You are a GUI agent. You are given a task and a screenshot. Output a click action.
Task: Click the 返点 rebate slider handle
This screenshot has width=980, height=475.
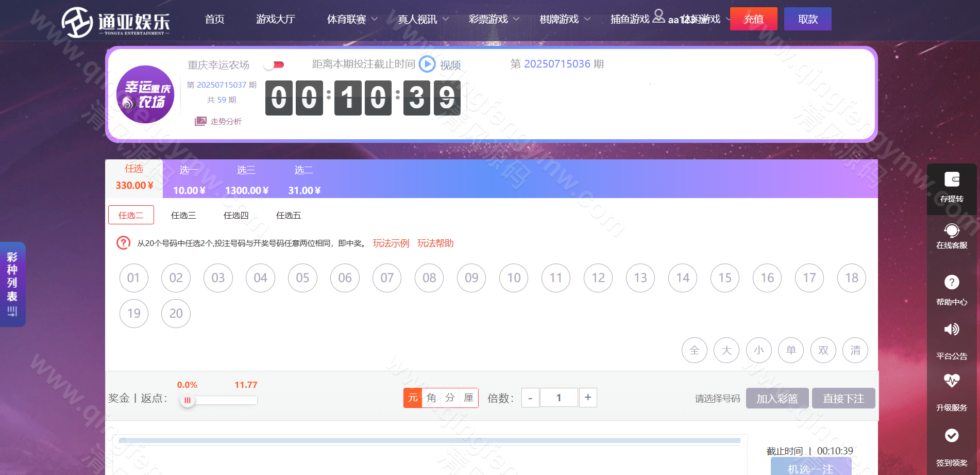click(188, 400)
